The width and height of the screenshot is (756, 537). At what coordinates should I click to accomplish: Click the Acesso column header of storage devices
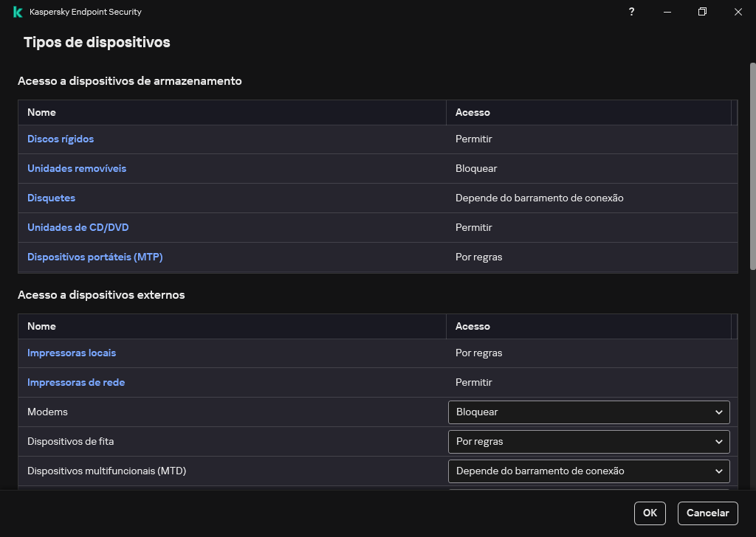tap(472, 112)
